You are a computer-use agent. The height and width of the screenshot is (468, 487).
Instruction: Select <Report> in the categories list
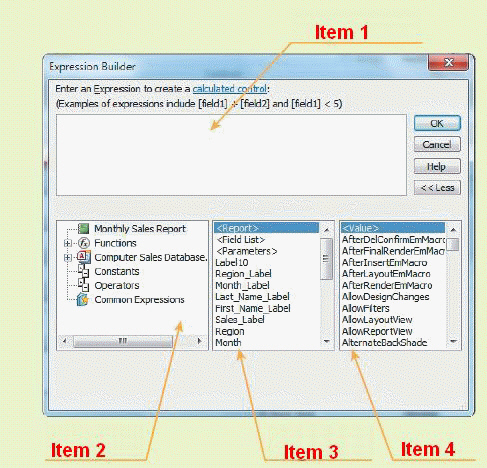tap(266, 228)
